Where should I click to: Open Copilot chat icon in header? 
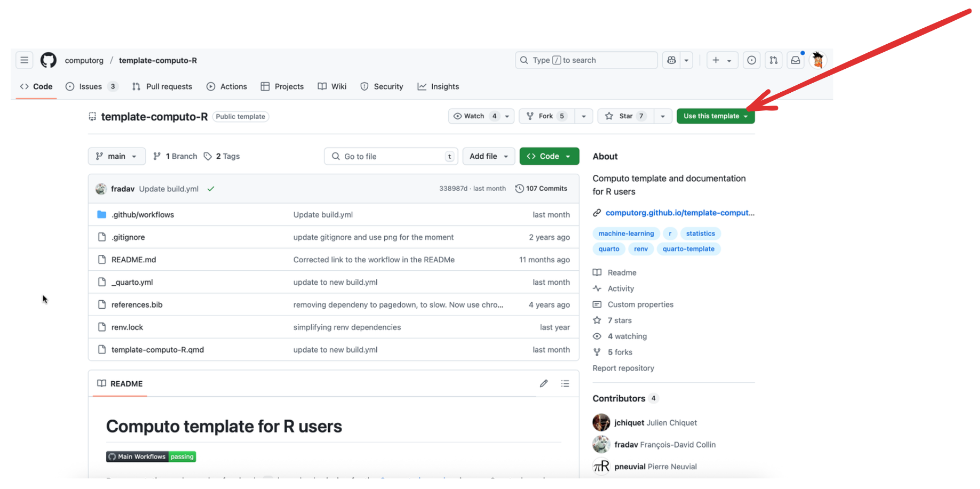(x=671, y=60)
